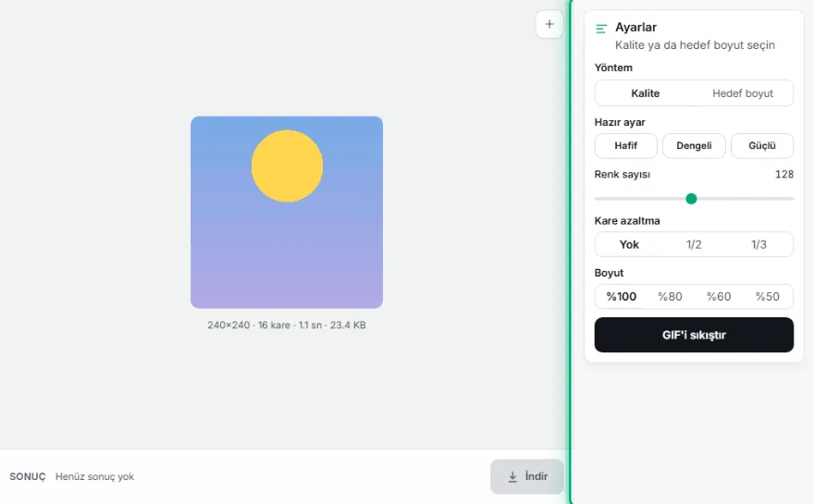Image resolution: width=814 pixels, height=504 pixels.
Task: Click the Ayarlar menu lines icon
Action: click(x=601, y=29)
